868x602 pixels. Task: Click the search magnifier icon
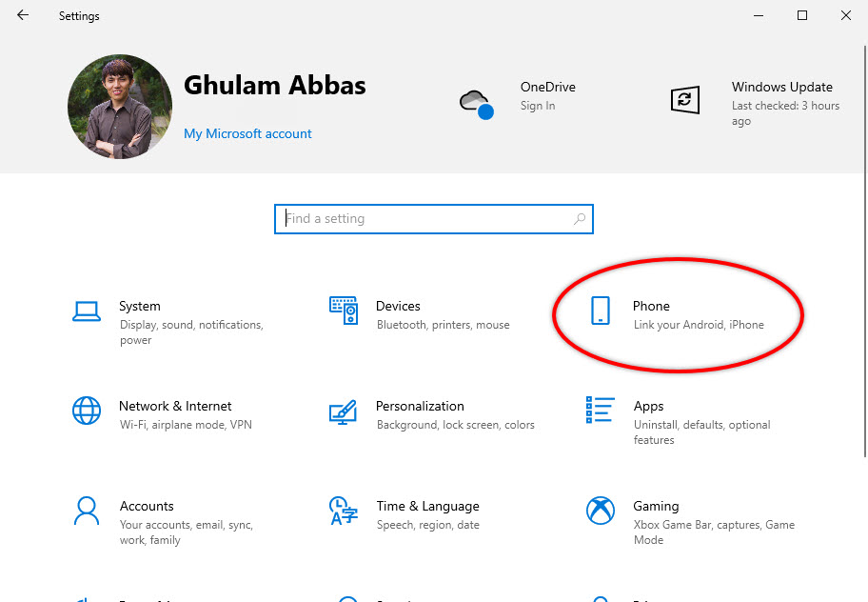[580, 219]
